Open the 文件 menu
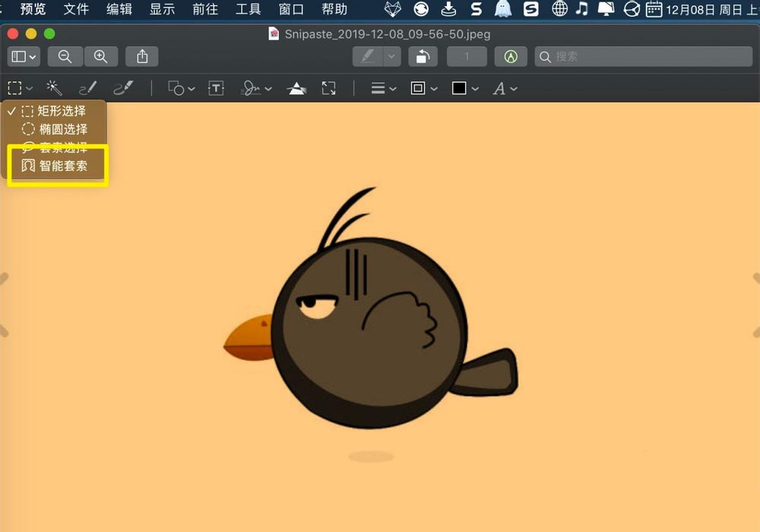 76,8
